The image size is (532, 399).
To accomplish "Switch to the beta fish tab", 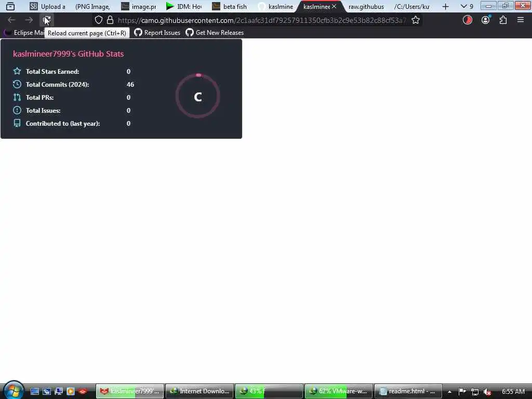I will tap(230, 6).
